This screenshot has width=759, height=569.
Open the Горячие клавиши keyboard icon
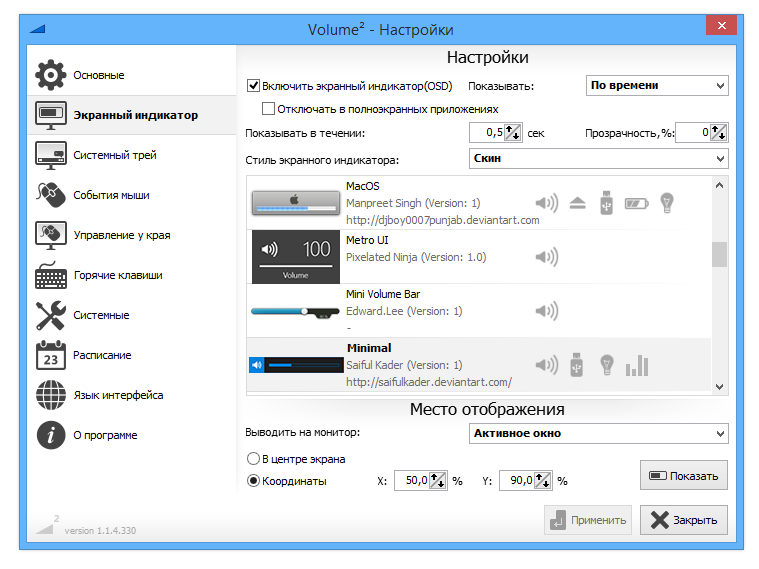51,275
